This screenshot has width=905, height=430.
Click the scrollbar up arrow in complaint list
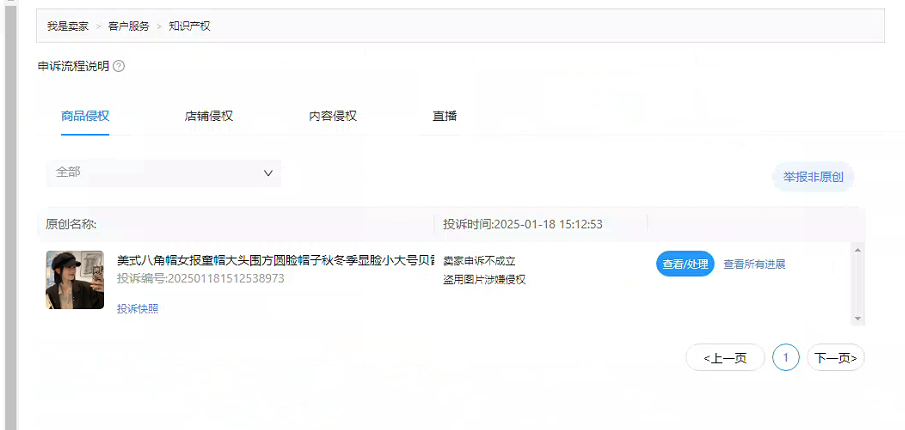tap(857, 250)
